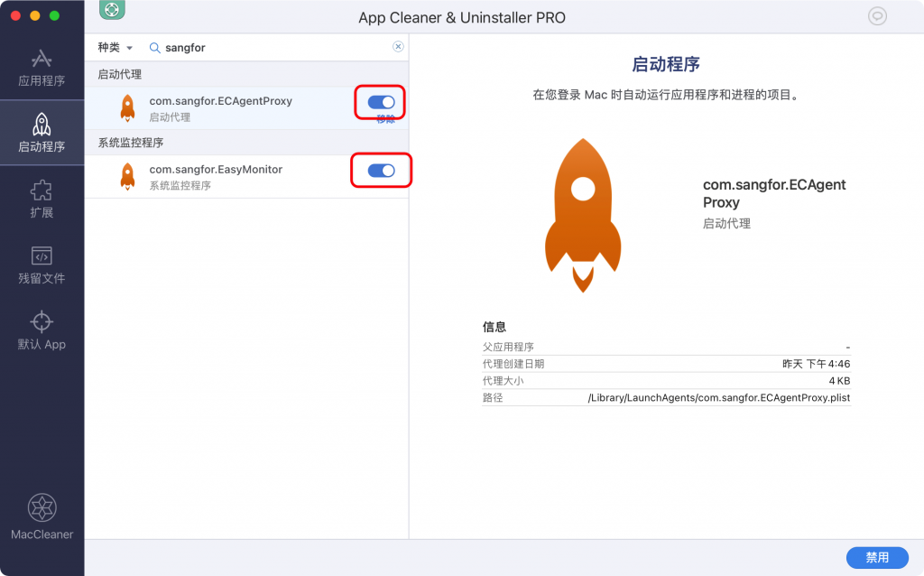Click the green expert mode icon in title bar

(x=111, y=11)
